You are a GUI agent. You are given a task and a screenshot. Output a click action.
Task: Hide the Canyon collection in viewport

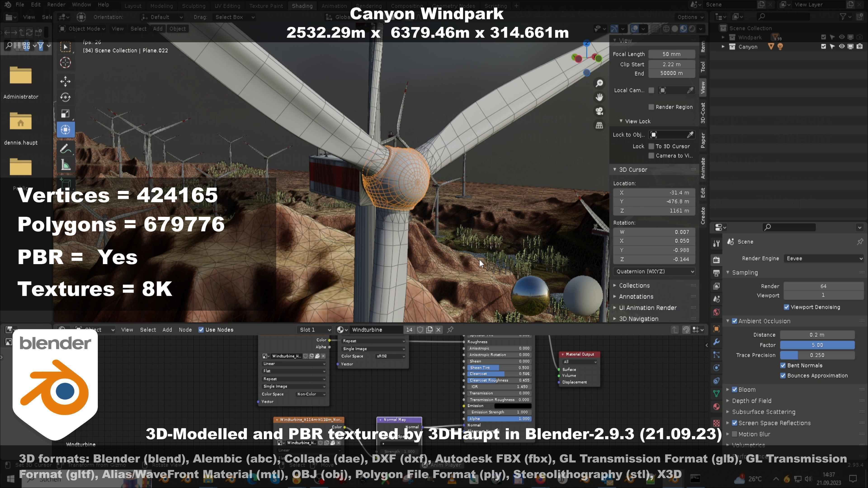841,47
